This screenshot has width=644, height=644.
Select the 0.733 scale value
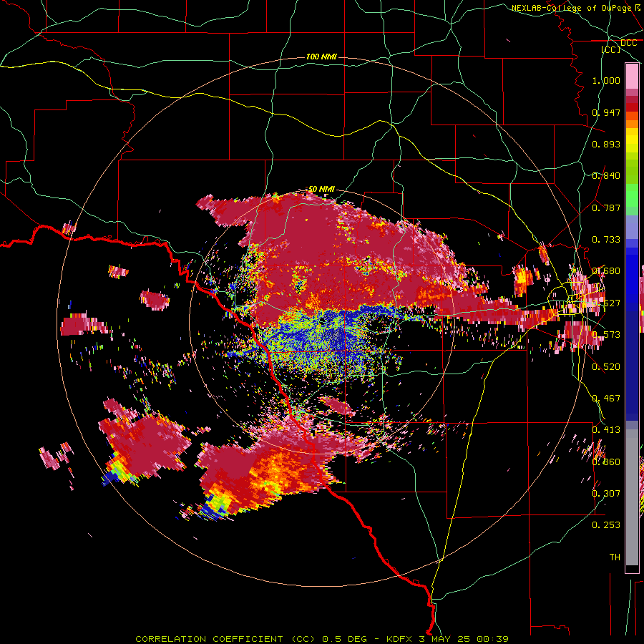606,240
